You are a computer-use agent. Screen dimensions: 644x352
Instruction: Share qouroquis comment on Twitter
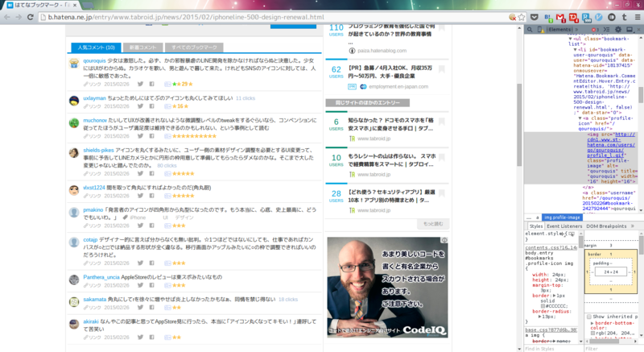[140, 84]
